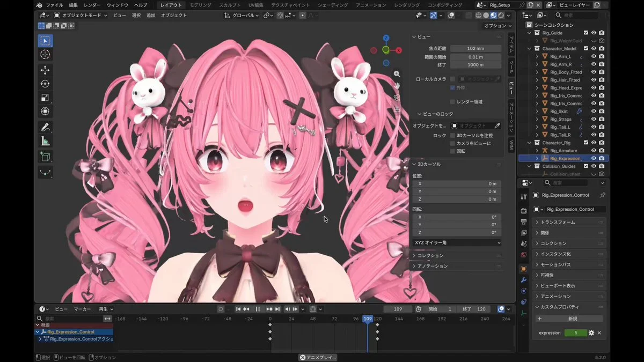Click the オプション button in viewport header
The height and width of the screenshot is (362, 644).
(x=497, y=26)
